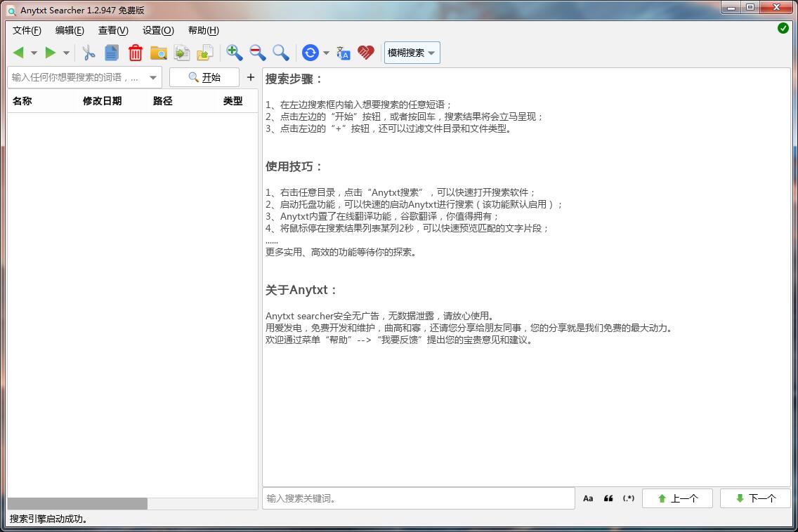Click the 下一个 next match button

click(755, 498)
